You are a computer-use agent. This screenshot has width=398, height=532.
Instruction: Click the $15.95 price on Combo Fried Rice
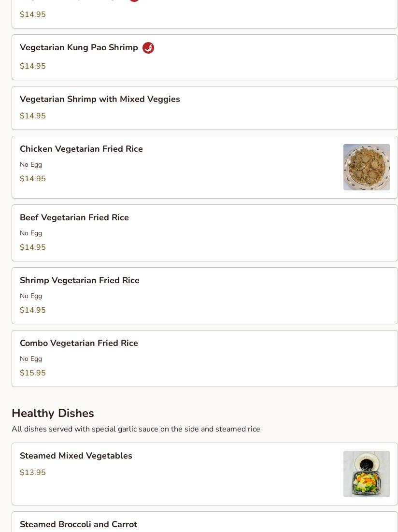(x=32, y=373)
